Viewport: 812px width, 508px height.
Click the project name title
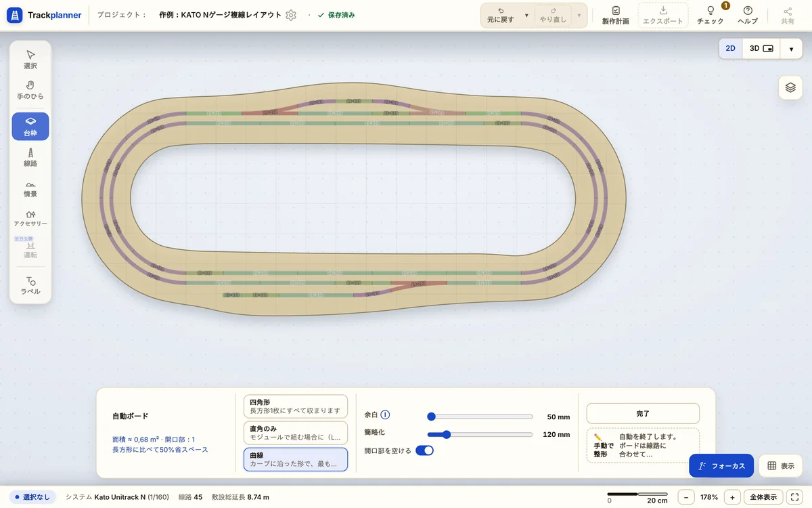point(222,15)
